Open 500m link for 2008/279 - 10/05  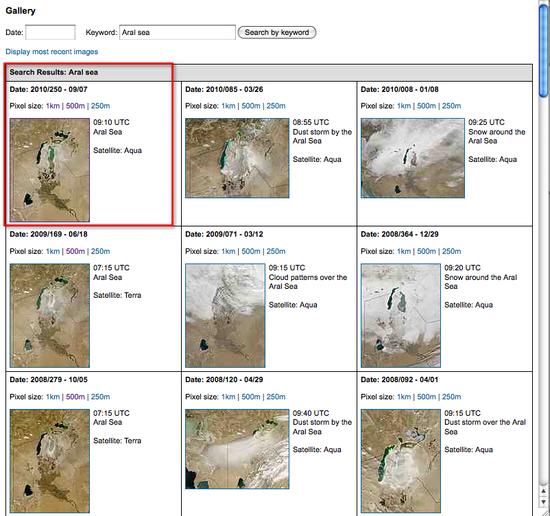tap(75, 397)
